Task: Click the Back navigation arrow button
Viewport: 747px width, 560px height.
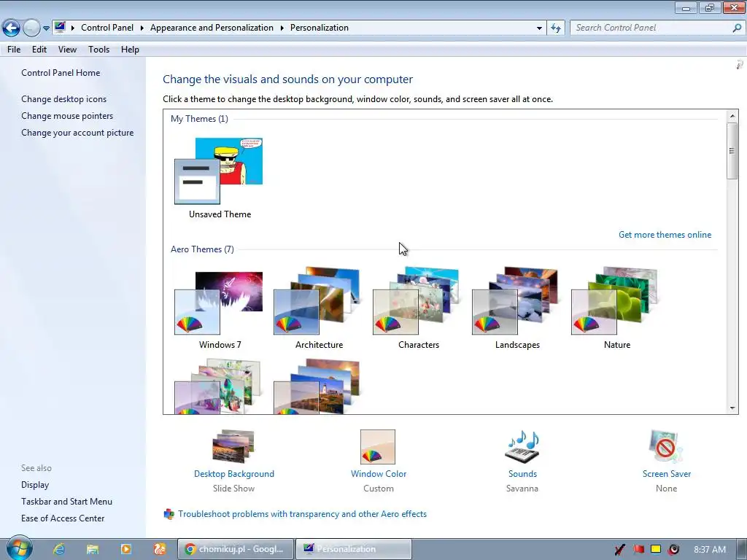Action: (x=11, y=28)
